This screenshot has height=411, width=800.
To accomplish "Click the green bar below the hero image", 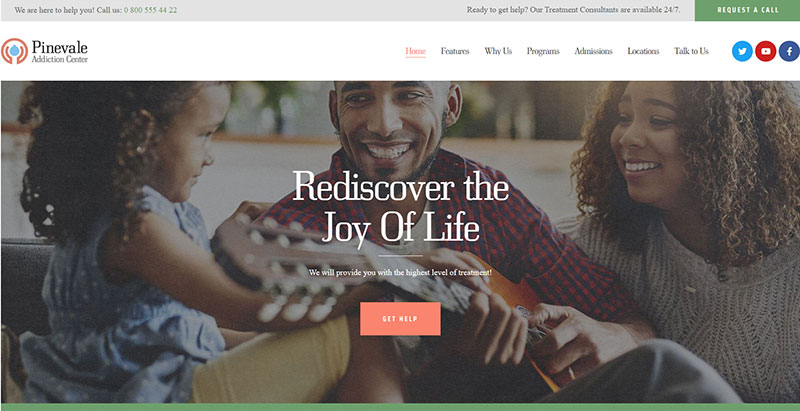I will pyautogui.click(x=400, y=407).
